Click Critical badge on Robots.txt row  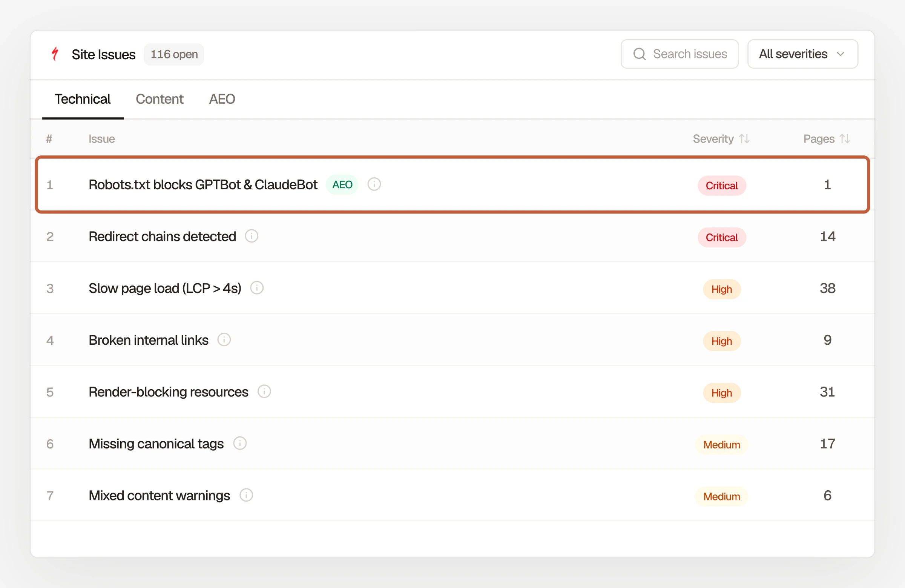click(x=721, y=186)
